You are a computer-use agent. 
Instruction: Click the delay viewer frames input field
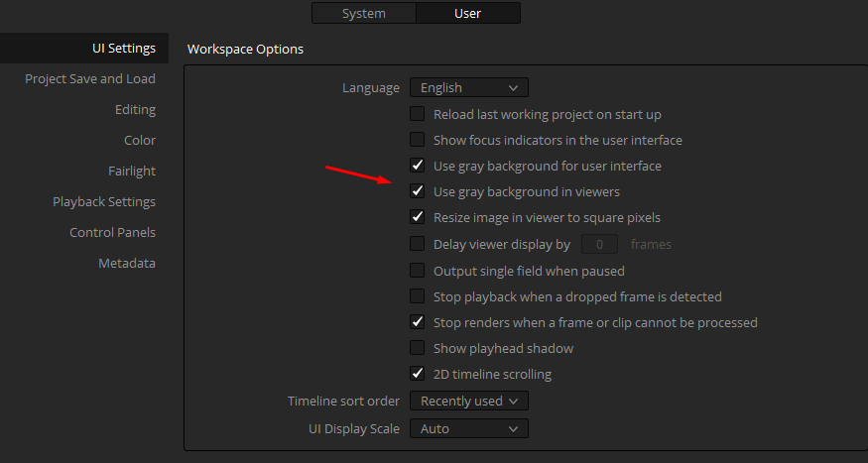coord(599,245)
